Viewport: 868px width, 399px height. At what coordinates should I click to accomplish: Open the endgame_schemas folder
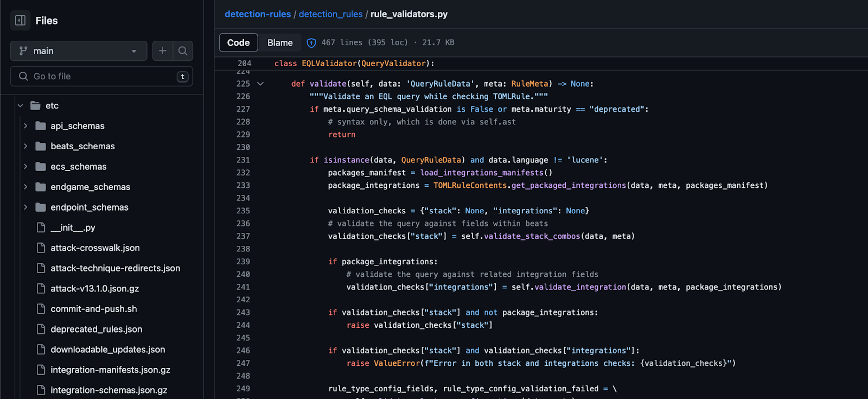click(91, 187)
